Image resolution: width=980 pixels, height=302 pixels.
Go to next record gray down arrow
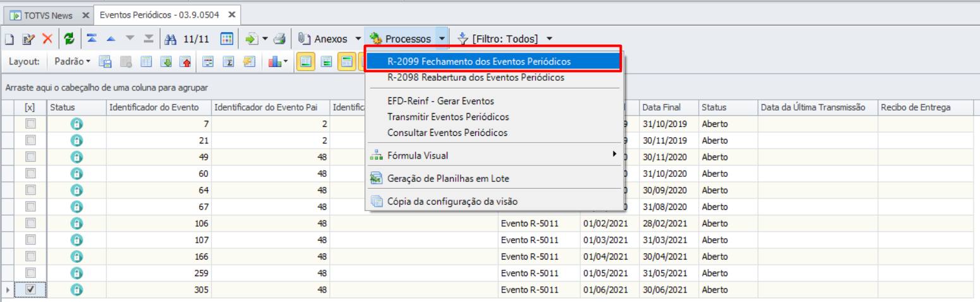coord(130,39)
